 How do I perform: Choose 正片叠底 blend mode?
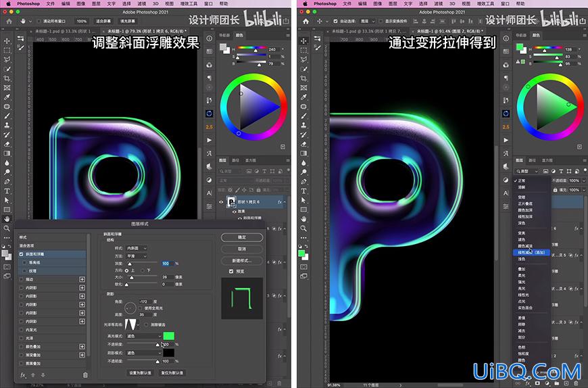coord(525,203)
